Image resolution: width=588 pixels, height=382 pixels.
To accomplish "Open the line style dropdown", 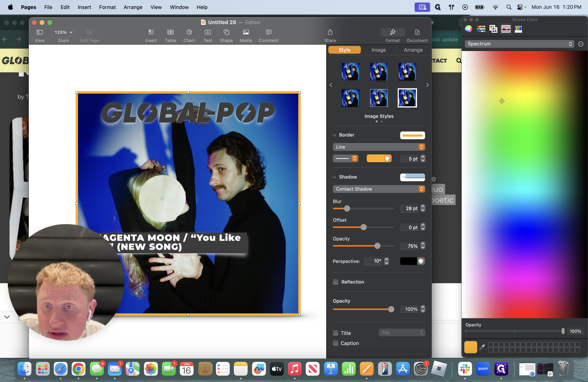I will point(345,158).
